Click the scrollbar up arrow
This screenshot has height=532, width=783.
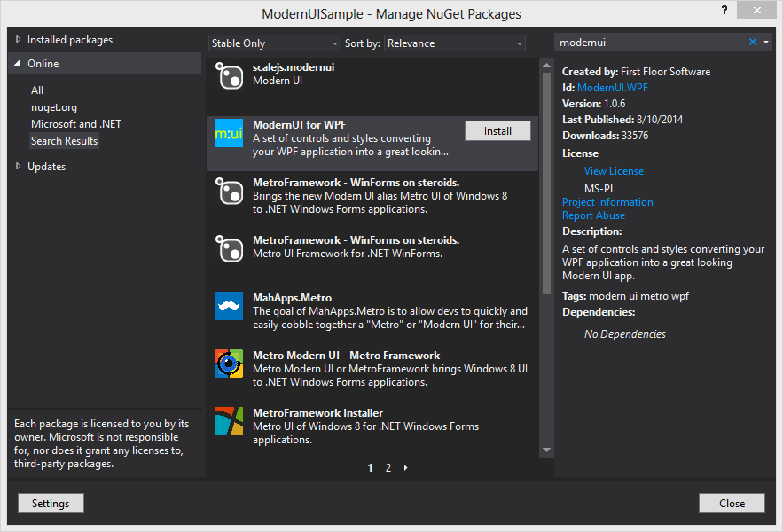[546, 66]
